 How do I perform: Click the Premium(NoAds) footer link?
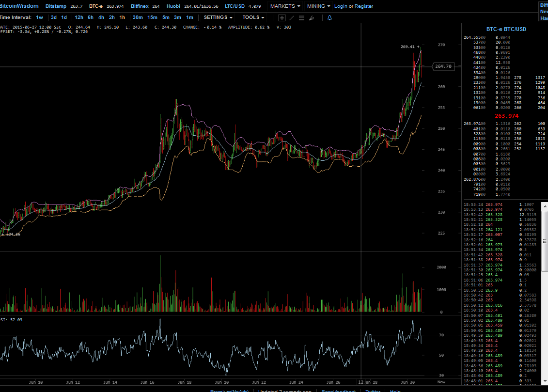(229, 390)
